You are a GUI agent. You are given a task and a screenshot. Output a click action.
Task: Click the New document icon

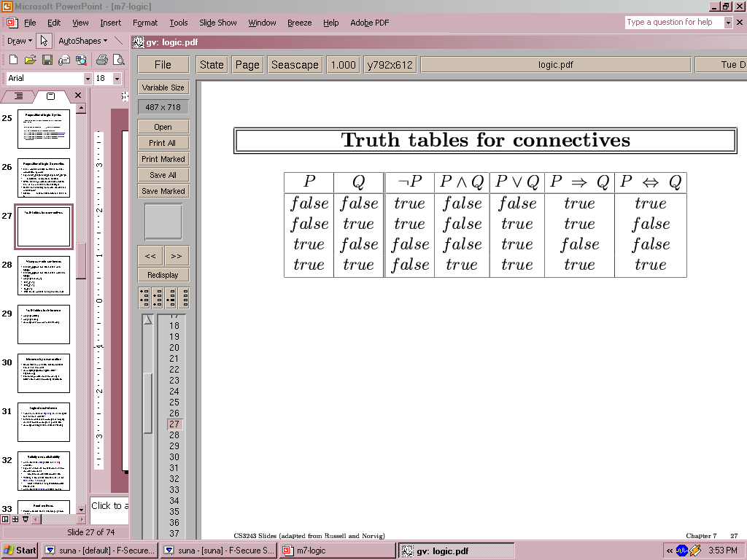click(x=13, y=60)
